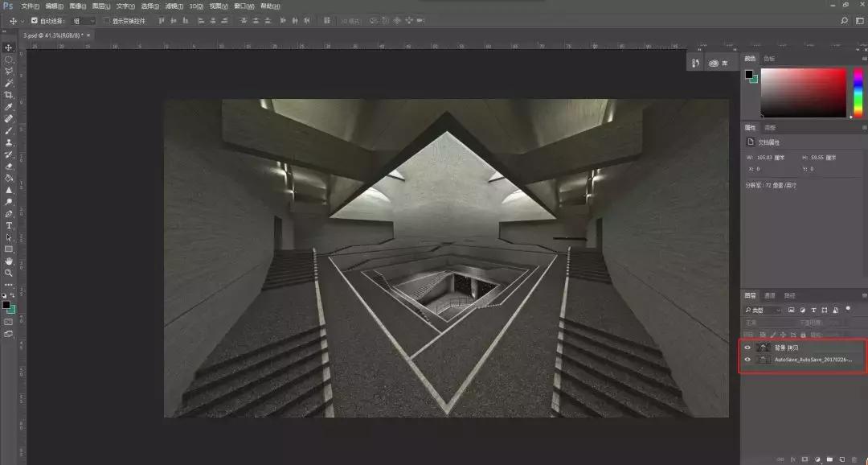Toggle visibility of the AutoSave layer
The width and height of the screenshot is (868, 465).
747,360
